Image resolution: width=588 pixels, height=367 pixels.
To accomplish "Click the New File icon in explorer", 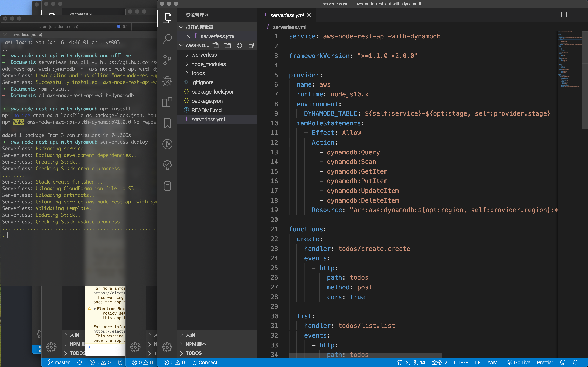I will pyautogui.click(x=216, y=45).
